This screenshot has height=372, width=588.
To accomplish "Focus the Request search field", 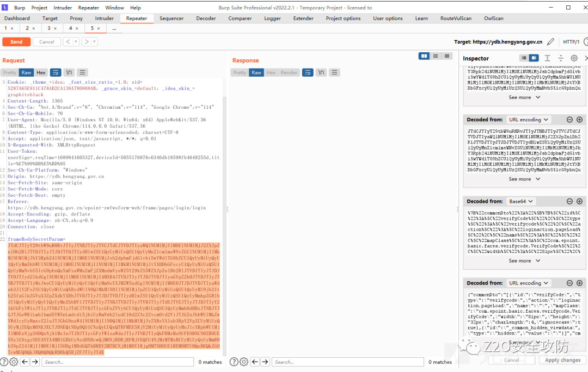I will click(118, 362).
